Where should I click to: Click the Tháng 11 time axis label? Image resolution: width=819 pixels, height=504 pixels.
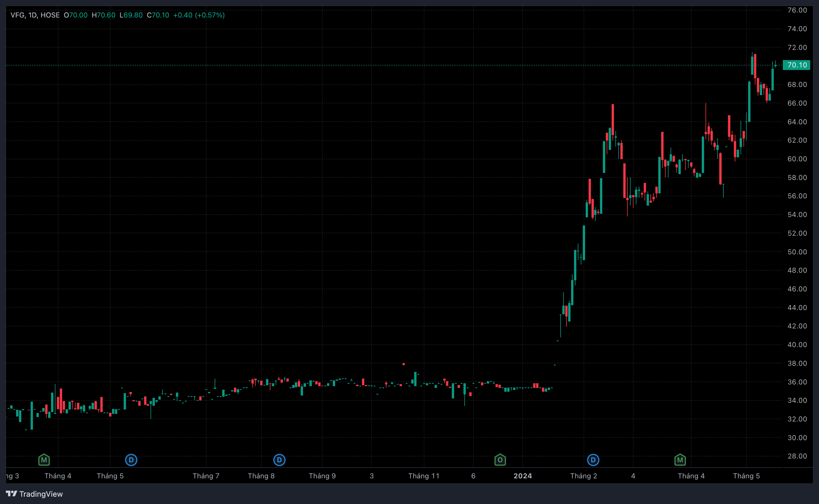(x=424, y=476)
